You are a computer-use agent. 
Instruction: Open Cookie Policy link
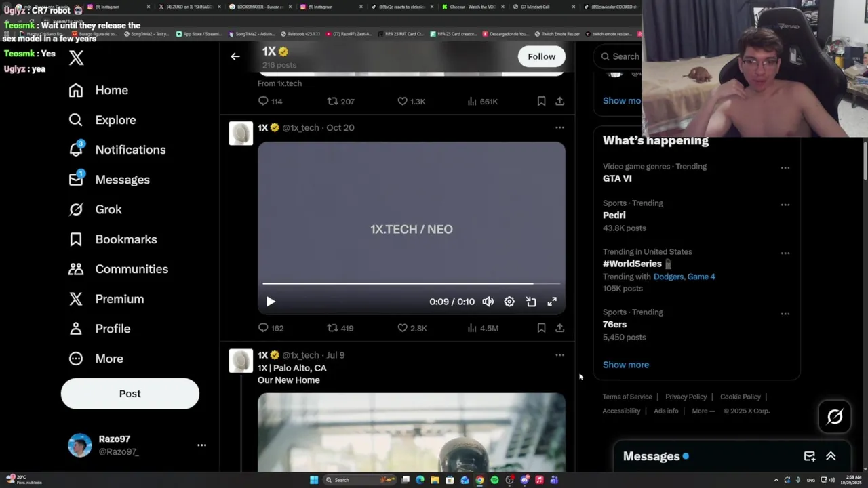click(x=741, y=396)
